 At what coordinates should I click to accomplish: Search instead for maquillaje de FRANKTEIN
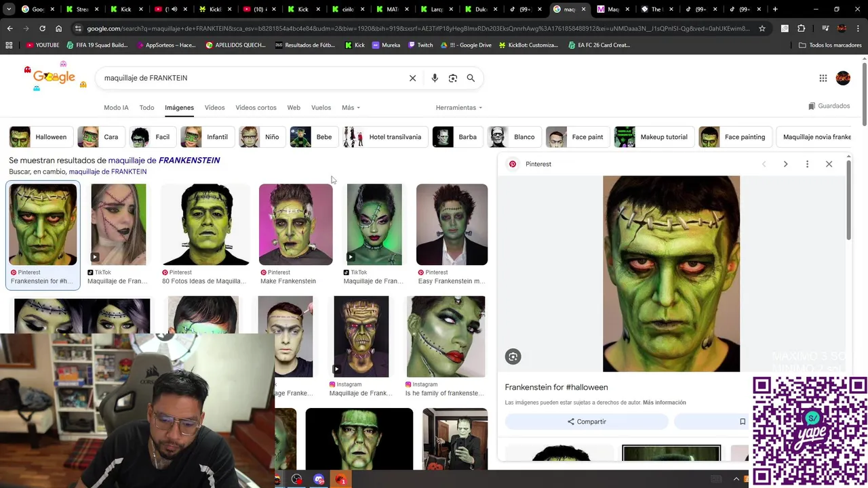click(108, 171)
